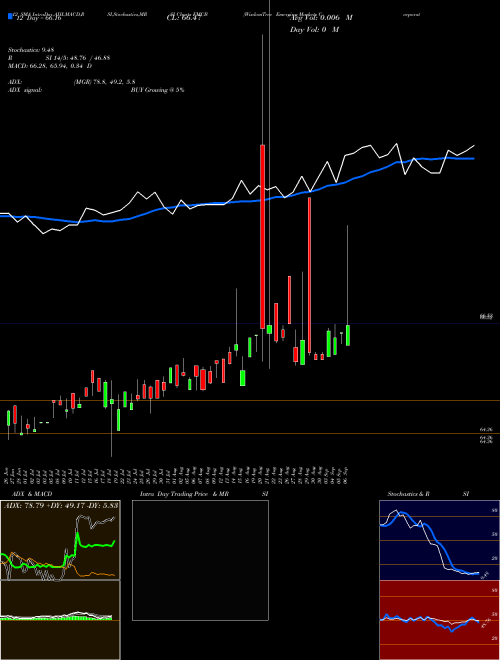This screenshot has width=500, height=660.
Task: Click the 'Stochastics & R' panel title
Action: tap(408, 494)
